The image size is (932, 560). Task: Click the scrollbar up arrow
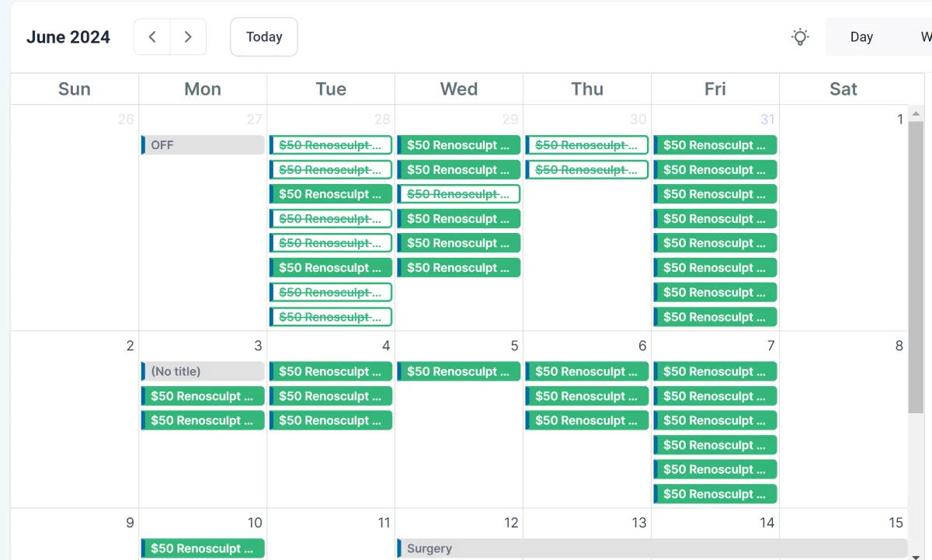point(916,113)
